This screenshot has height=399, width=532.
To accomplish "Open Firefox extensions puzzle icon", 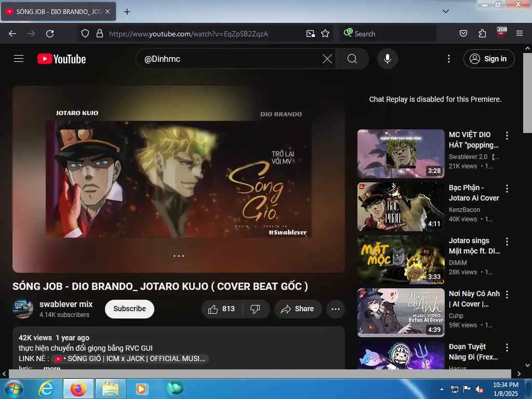I will point(482,33).
